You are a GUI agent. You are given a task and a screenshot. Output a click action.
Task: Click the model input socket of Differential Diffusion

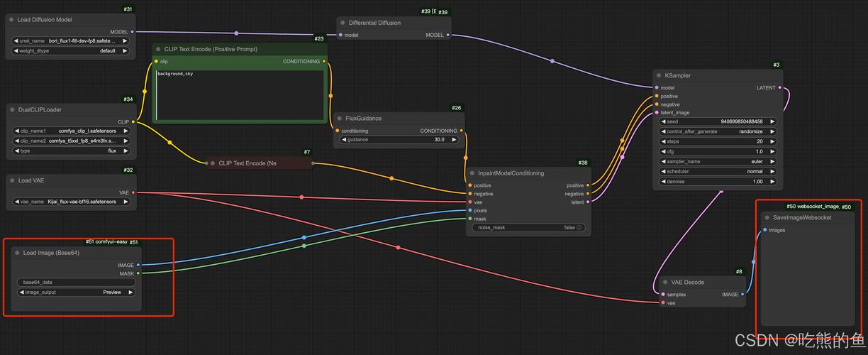[x=340, y=35]
